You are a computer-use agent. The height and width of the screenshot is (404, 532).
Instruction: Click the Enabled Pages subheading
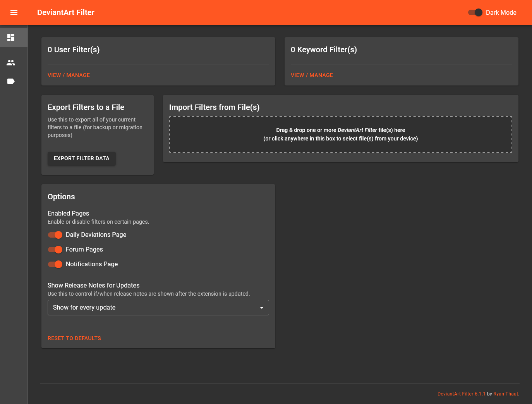68,213
